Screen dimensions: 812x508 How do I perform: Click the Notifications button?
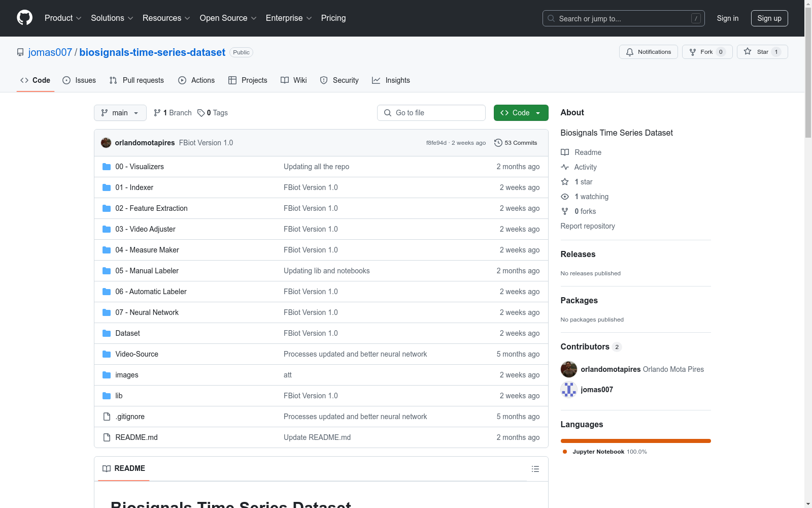(x=649, y=52)
